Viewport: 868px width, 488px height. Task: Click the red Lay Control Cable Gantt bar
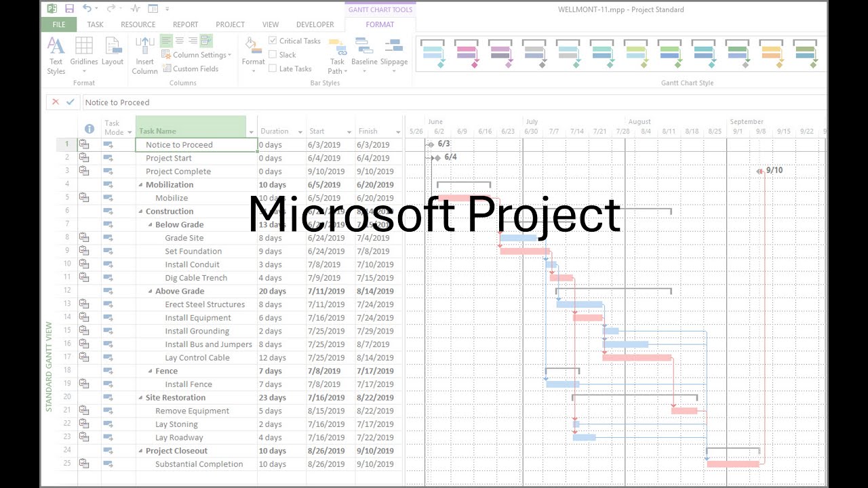tap(637, 357)
